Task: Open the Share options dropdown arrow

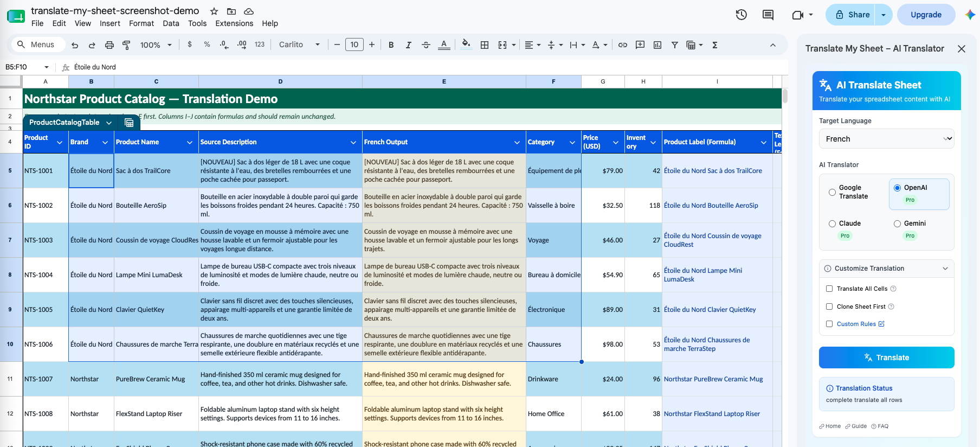Action: tap(884, 15)
